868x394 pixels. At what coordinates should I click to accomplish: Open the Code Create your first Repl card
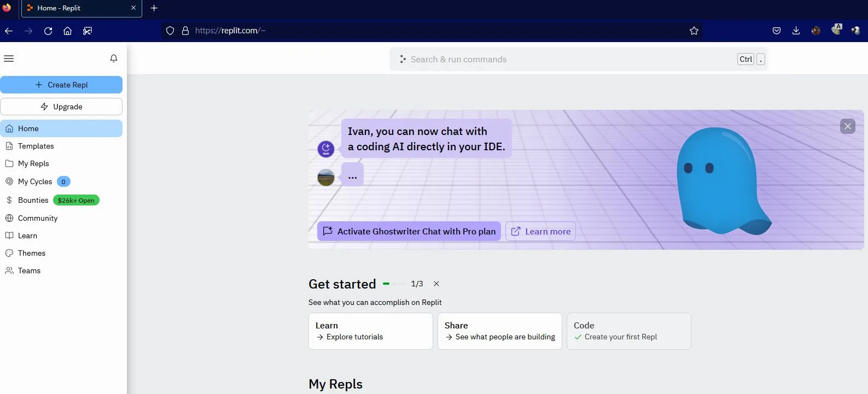pyautogui.click(x=629, y=331)
